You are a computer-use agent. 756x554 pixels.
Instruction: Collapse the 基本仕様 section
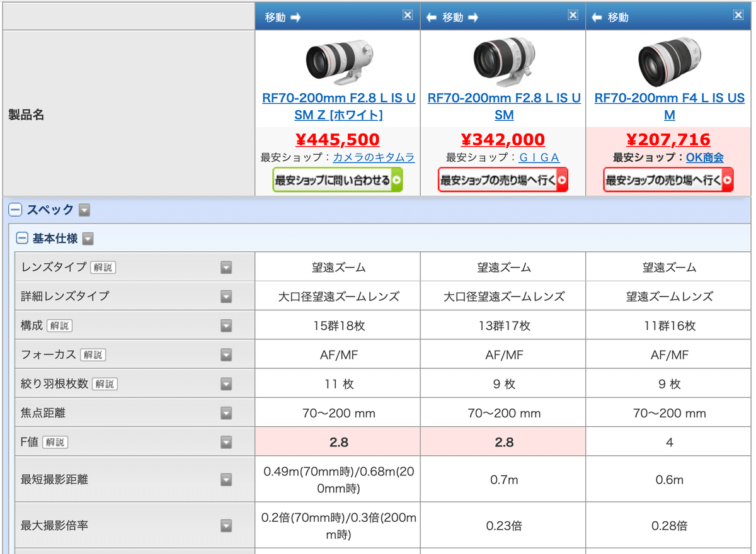[x=22, y=239]
